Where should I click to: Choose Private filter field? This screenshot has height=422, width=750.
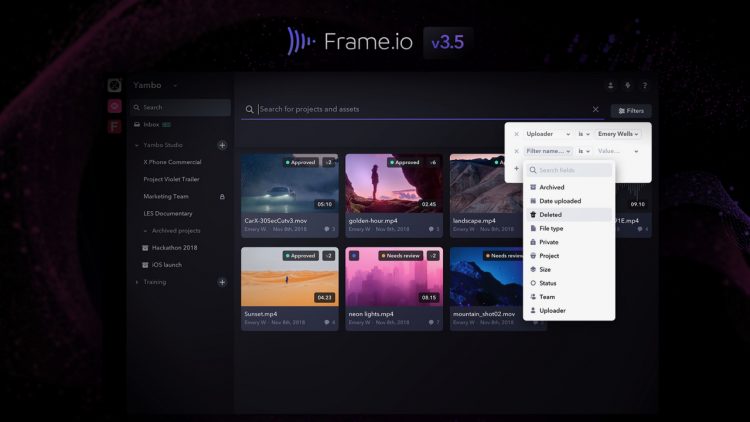(569, 243)
